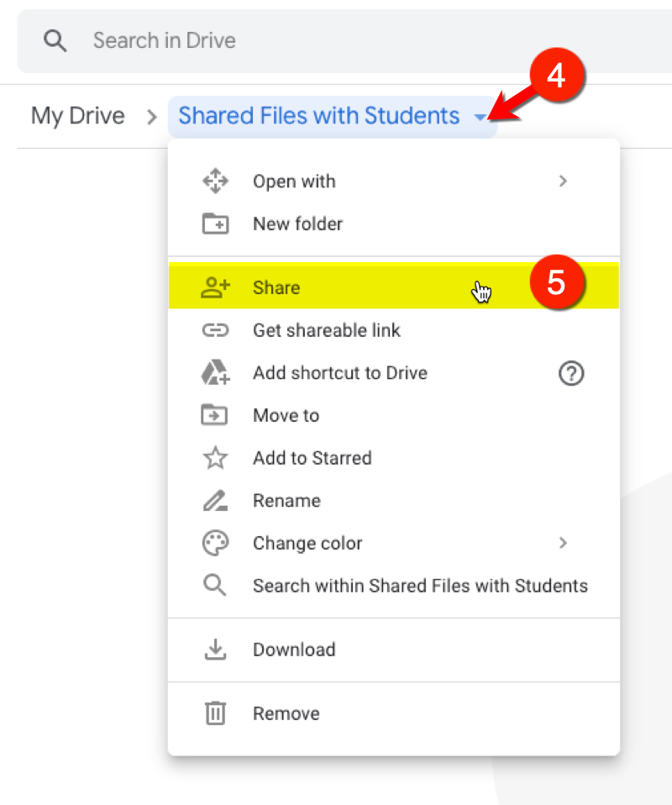The image size is (672, 805).
Task: Go to My Drive breadcrumb
Action: point(77,116)
